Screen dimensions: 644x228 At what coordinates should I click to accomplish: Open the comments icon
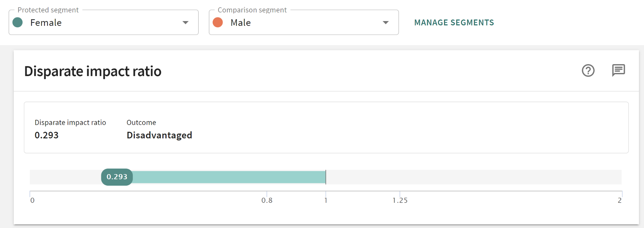point(618,70)
